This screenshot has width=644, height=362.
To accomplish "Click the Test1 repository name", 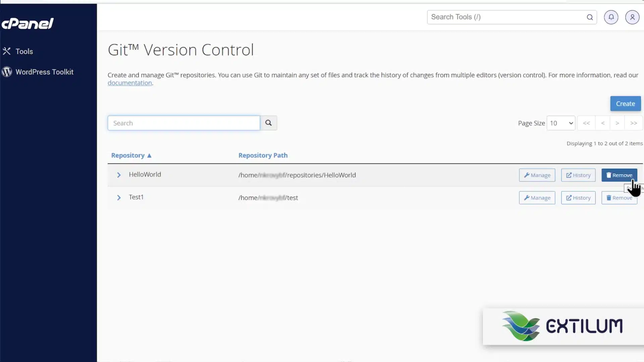I will pyautogui.click(x=136, y=197).
